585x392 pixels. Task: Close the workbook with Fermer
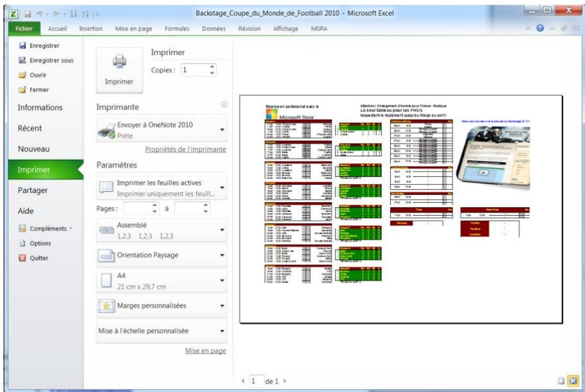(x=34, y=90)
